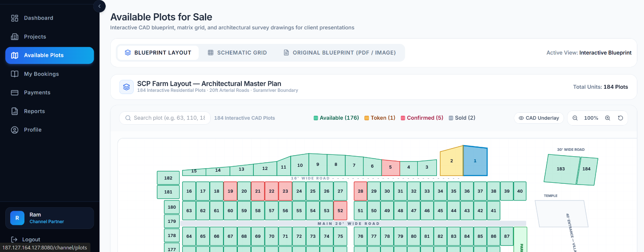Viewport: 644px width, 252px height.
Task: Toggle the CAD Underlay visibility
Action: pos(539,118)
